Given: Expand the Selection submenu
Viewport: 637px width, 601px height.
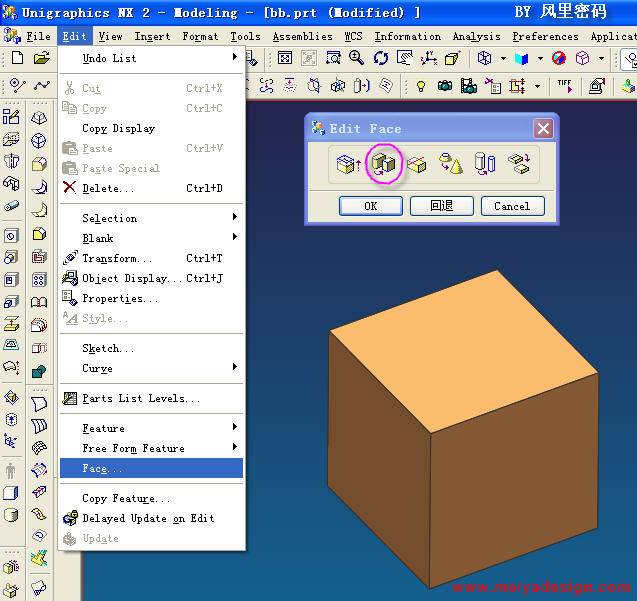Looking at the screenshot, I should (150, 218).
